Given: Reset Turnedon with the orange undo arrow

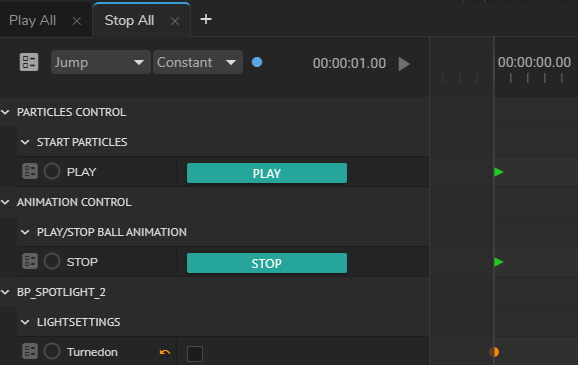Looking at the screenshot, I should (165, 352).
